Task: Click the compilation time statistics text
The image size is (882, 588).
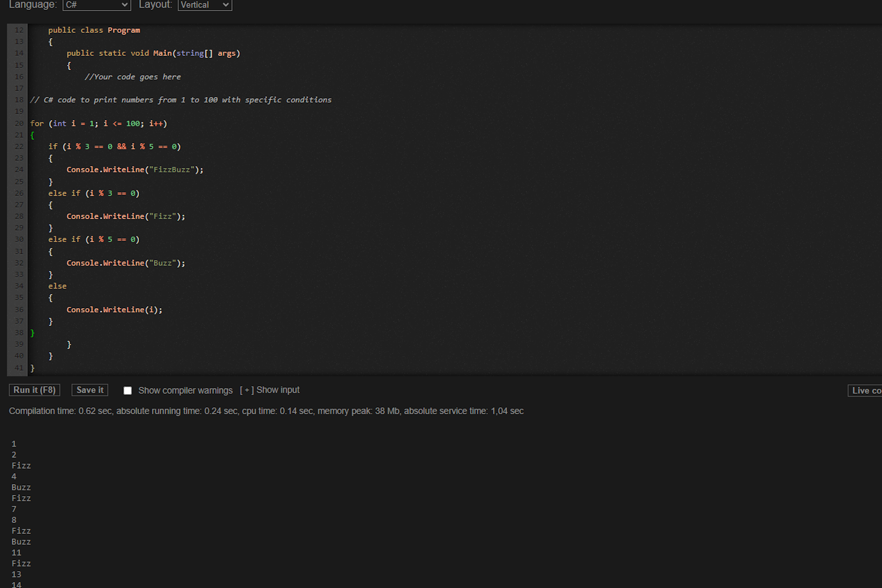Action: pos(266,411)
